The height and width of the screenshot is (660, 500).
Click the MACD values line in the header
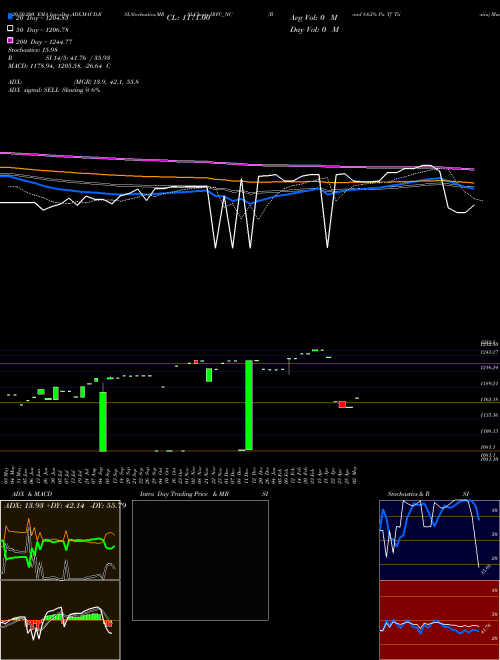click(59, 66)
